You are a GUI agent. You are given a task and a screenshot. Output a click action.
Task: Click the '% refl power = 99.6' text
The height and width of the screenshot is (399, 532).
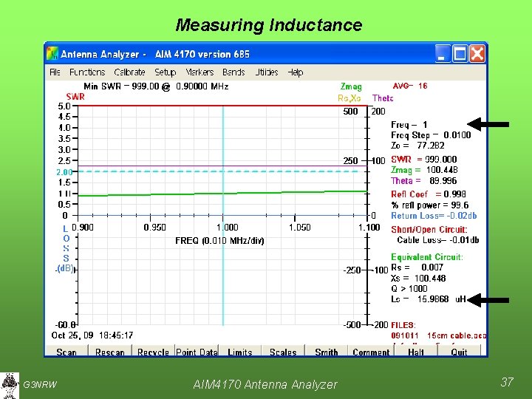[x=429, y=205]
